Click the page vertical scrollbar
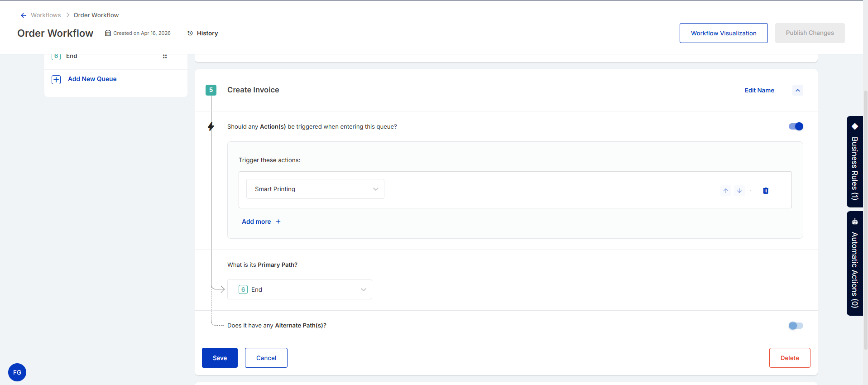The image size is (868, 385). pyautogui.click(x=865, y=220)
